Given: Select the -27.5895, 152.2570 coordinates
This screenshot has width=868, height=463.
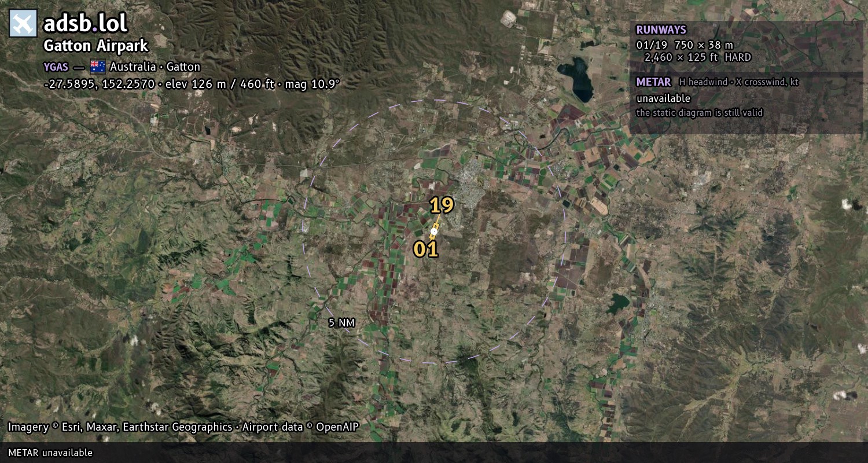Looking at the screenshot, I should [99, 84].
